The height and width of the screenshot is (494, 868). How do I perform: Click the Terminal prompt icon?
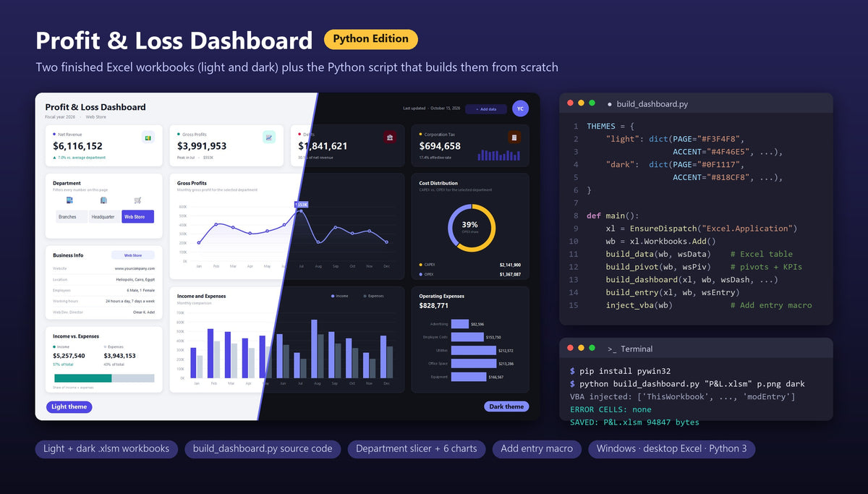[612, 349]
